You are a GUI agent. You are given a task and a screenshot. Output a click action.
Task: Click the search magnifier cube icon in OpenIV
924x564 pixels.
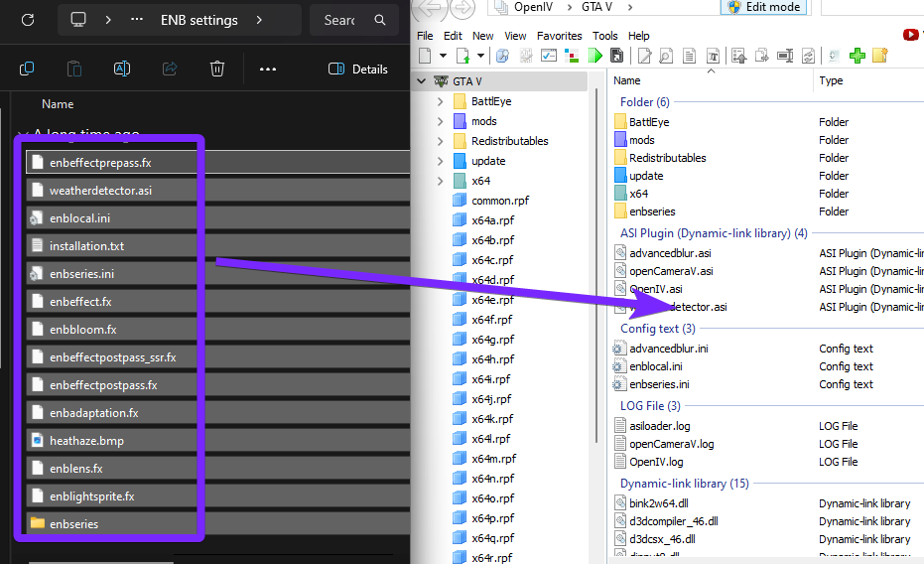click(502, 56)
